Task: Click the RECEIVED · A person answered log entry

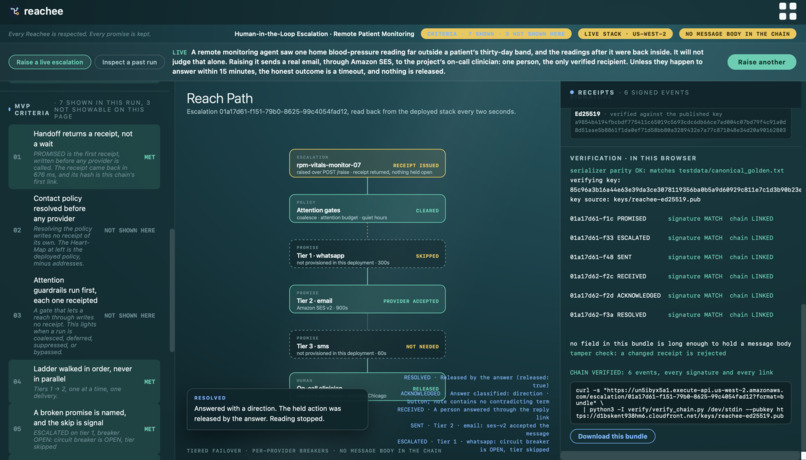Action: [473, 413]
